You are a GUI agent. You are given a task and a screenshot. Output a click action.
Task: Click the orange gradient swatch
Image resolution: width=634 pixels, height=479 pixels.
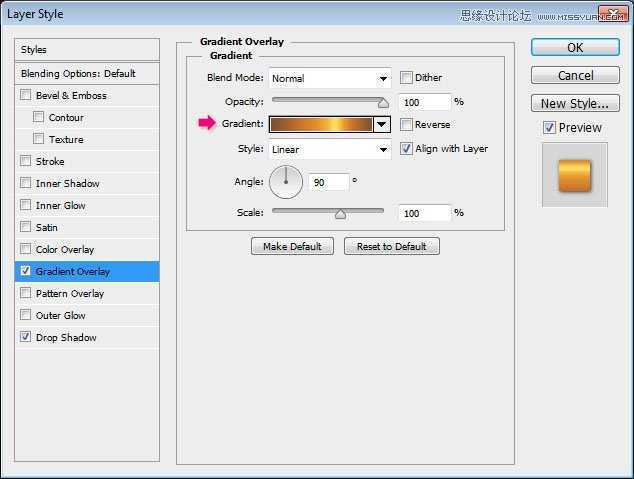[x=321, y=124]
